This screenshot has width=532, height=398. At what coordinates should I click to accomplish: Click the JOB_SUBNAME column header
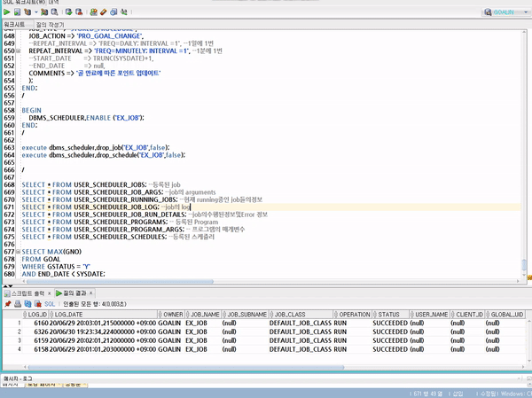pyautogui.click(x=245, y=315)
